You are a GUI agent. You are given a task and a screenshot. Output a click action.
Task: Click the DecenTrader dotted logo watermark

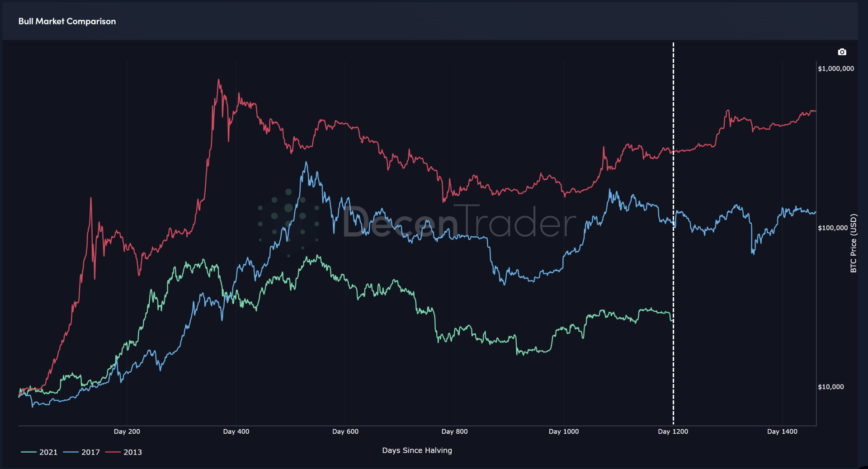(x=288, y=221)
